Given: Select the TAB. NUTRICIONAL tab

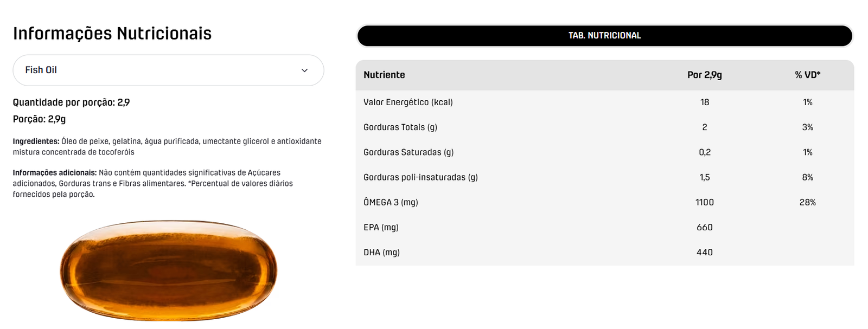Looking at the screenshot, I should (x=604, y=36).
